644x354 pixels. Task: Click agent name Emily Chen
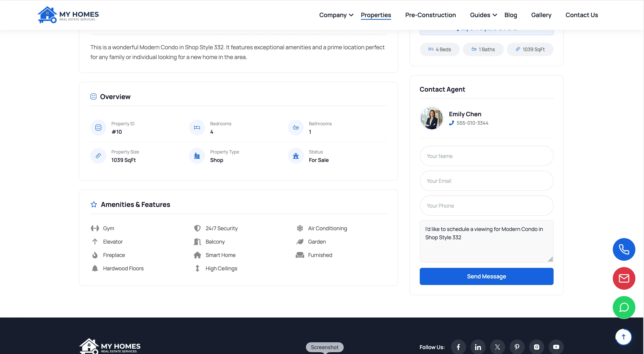465,114
